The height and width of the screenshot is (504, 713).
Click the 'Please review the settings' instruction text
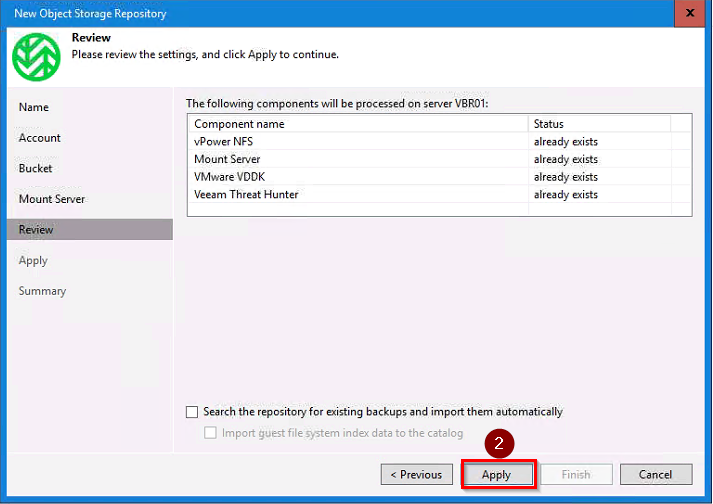coord(205,55)
